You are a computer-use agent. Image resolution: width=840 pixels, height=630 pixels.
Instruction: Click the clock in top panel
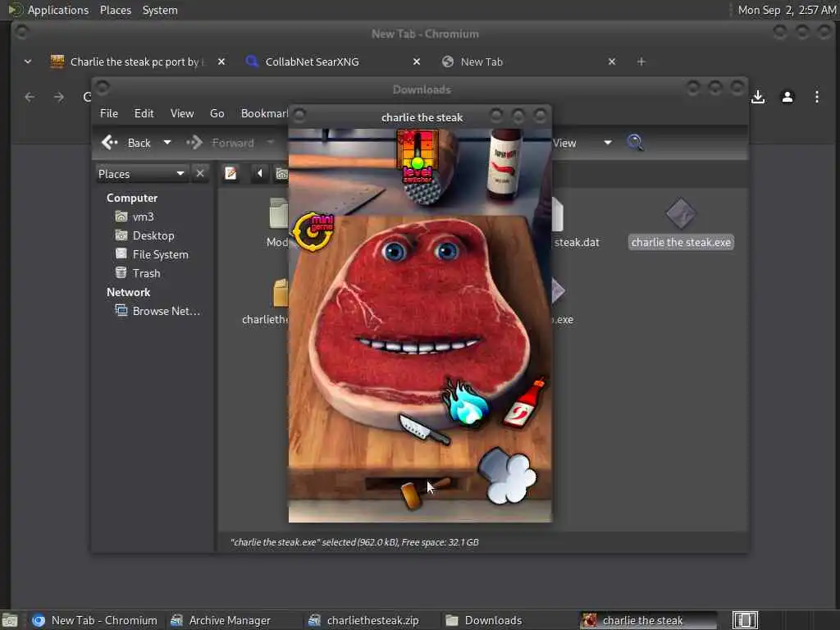787,10
